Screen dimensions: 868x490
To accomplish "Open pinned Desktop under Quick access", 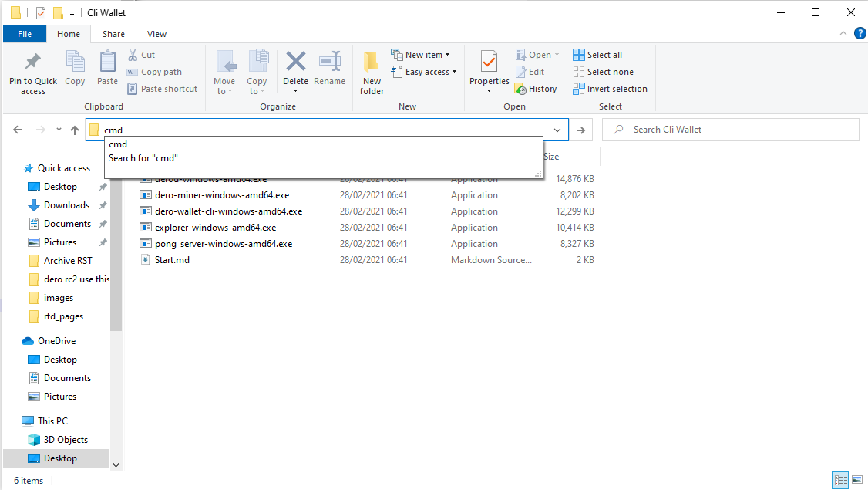I will click(x=60, y=187).
